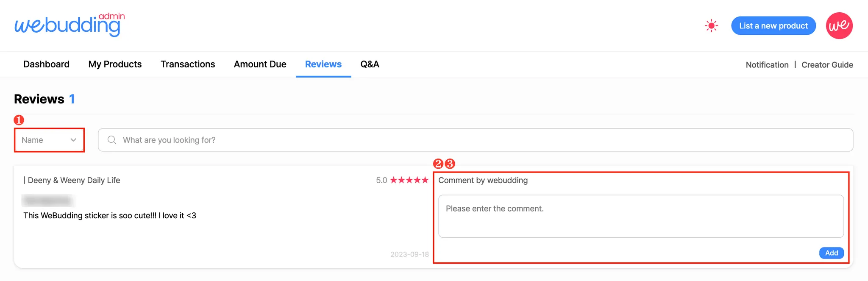Go to My Products tab
Viewport: 868px width, 281px height.
pyautogui.click(x=115, y=64)
